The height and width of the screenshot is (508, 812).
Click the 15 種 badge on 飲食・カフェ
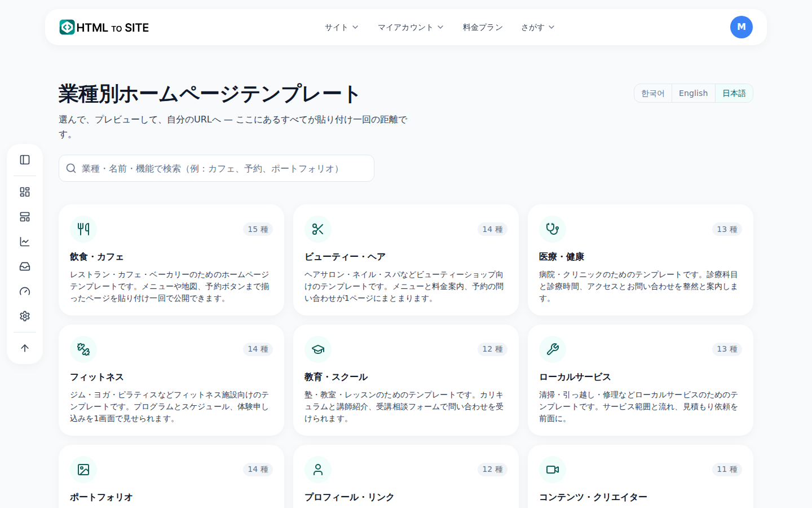(258, 229)
